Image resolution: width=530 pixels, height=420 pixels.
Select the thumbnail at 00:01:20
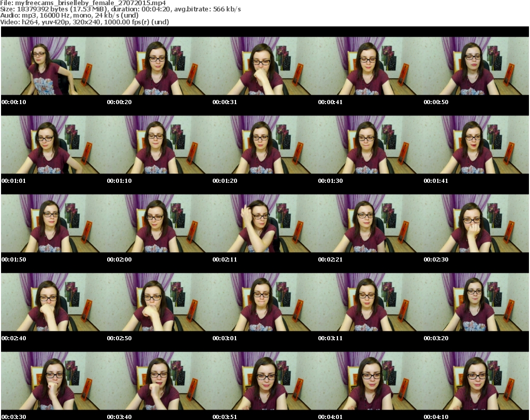pos(264,144)
